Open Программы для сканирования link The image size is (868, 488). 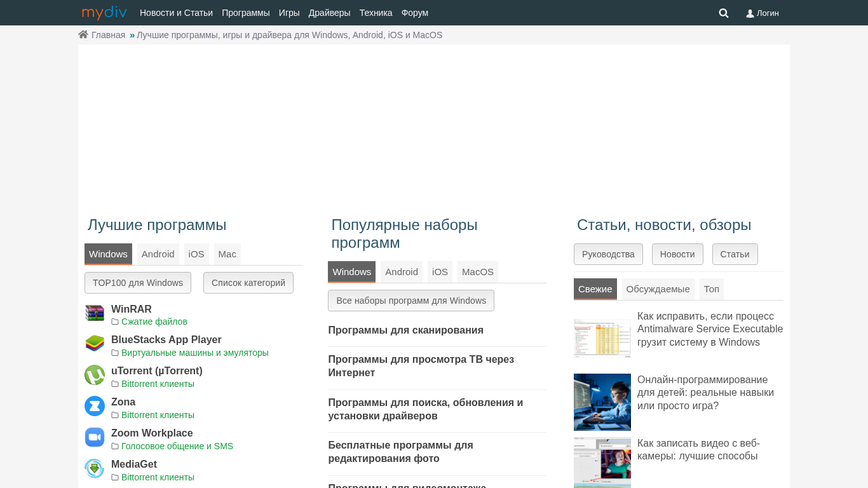[x=405, y=330]
